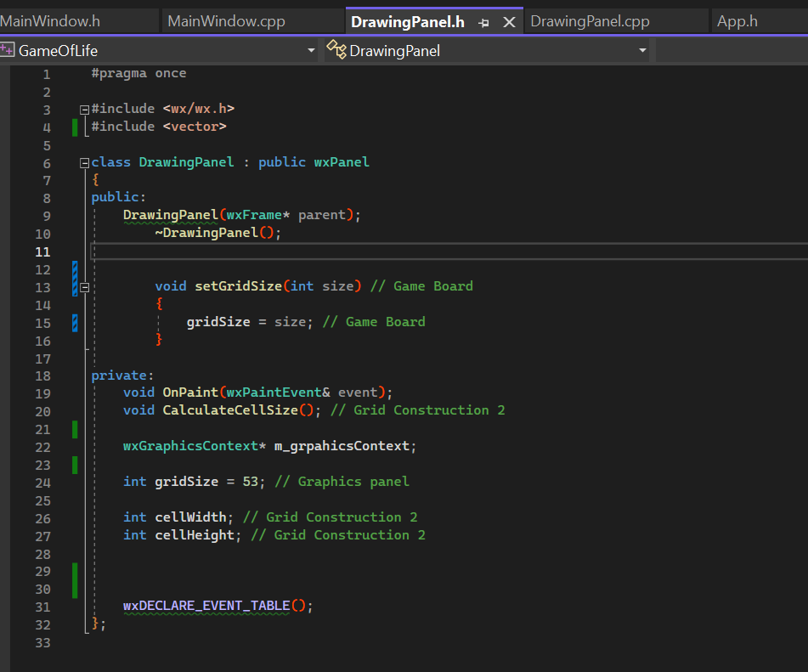
Task: Collapse the setGridSize method body fold
Action: pyautogui.click(x=85, y=286)
